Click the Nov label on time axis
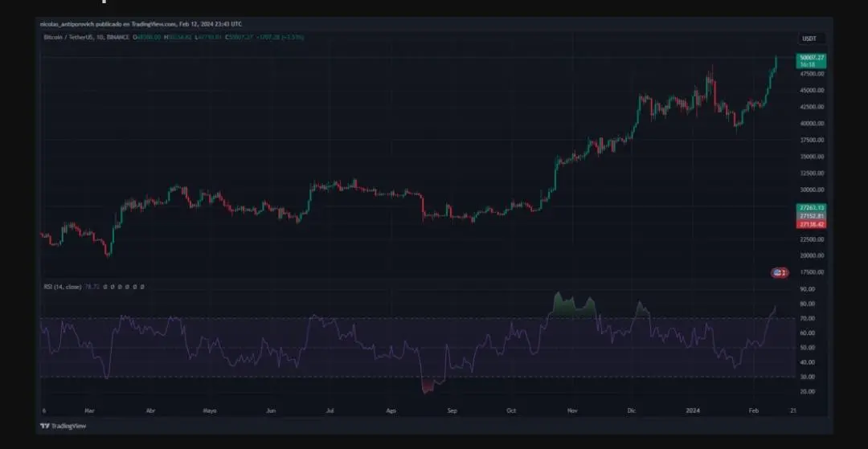Image resolution: width=868 pixels, height=449 pixels. click(573, 410)
